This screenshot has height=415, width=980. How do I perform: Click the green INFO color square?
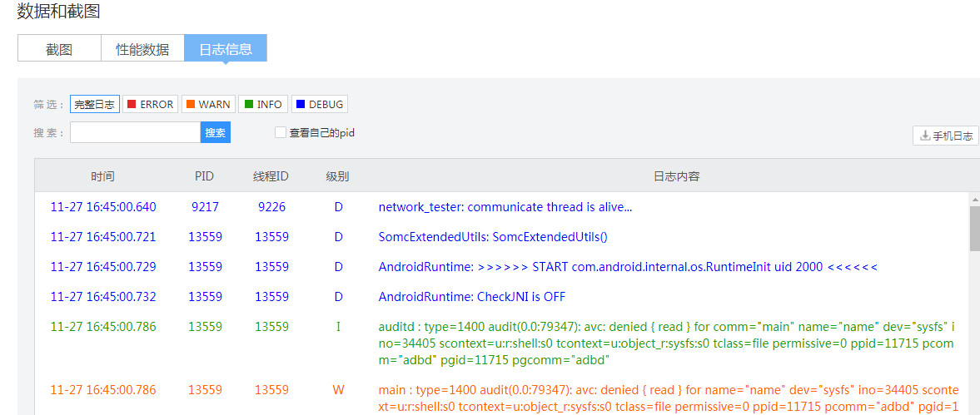[x=247, y=104]
